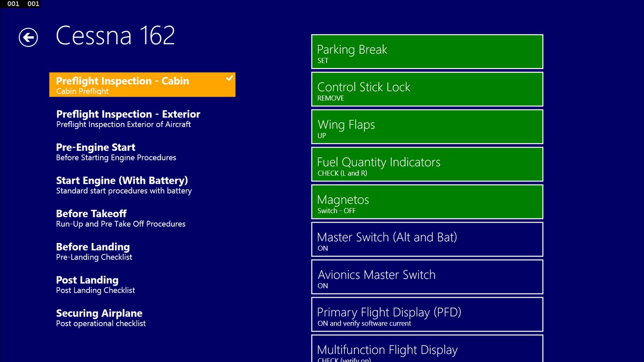Click the checkmark on Preflight Inspection - Cabin

229,78
